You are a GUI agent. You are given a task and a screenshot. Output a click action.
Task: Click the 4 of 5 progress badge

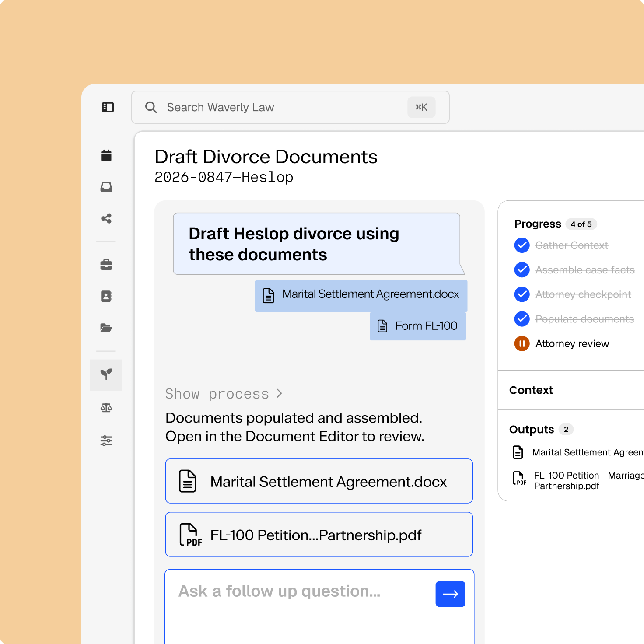(581, 224)
